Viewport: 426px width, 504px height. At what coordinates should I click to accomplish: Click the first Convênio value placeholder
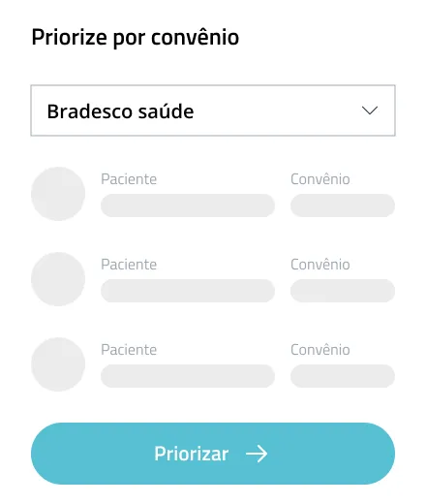pyautogui.click(x=343, y=205)
